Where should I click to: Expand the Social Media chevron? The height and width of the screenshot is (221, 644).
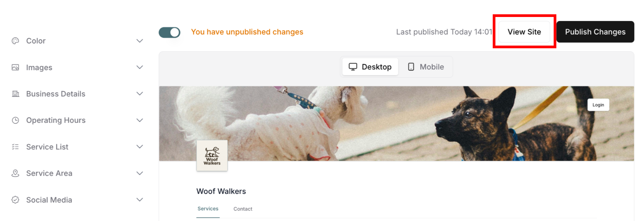click(x=140, y=200)
